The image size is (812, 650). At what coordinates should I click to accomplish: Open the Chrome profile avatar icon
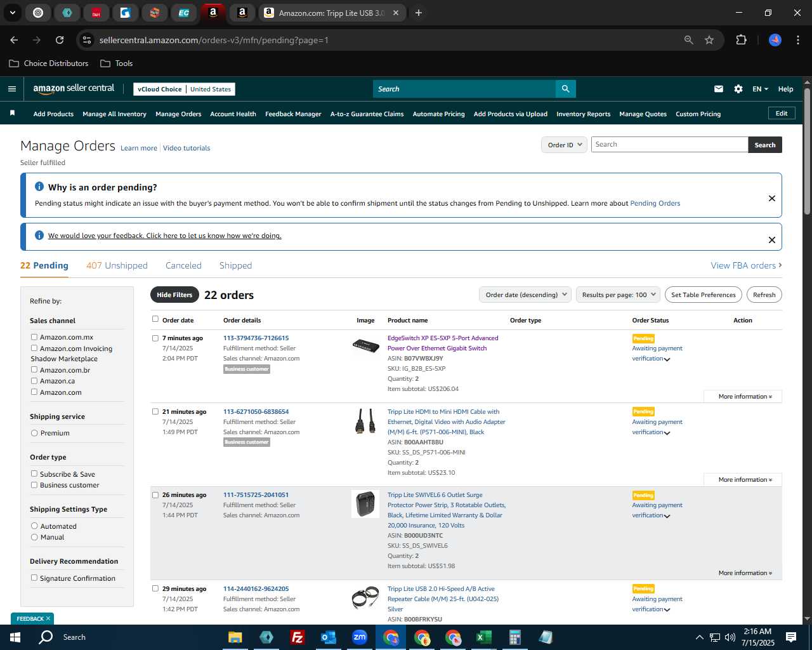775,40
